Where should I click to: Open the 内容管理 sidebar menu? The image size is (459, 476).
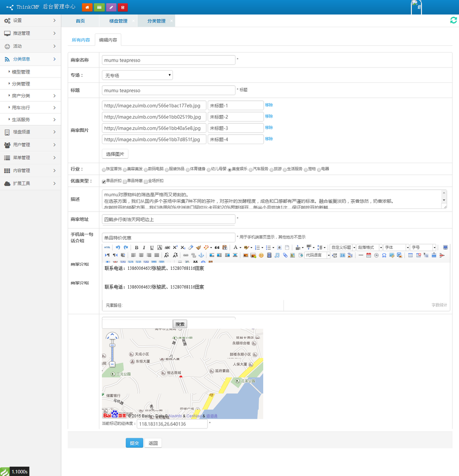coord(30,171)
